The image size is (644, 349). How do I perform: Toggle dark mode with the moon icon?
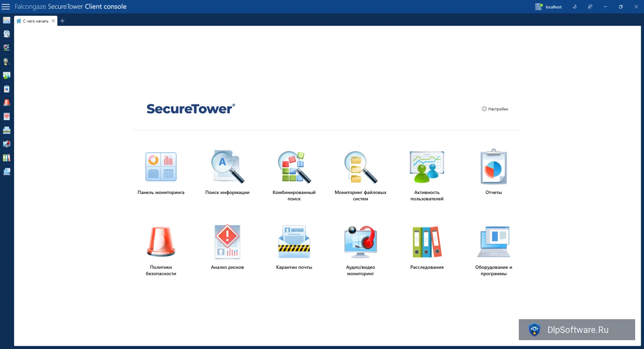tap(574, 7)
